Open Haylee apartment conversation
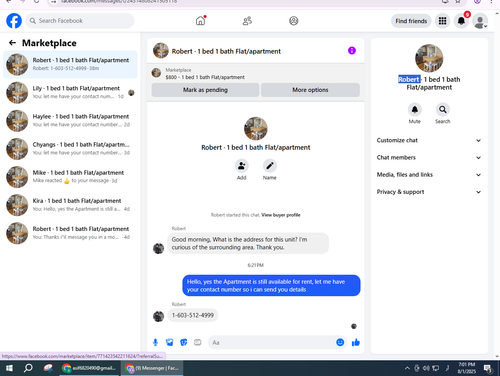 click(70, 121)
